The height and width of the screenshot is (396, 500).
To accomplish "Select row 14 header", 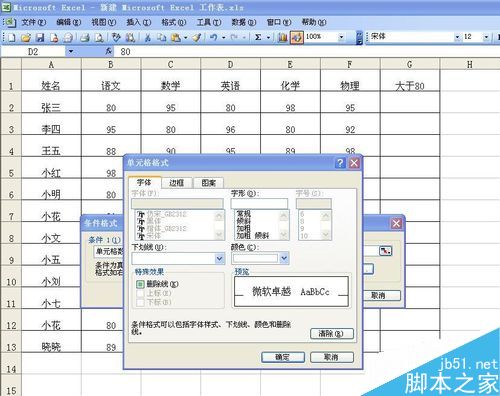I will pyautogui.click(x=11, y=364).
